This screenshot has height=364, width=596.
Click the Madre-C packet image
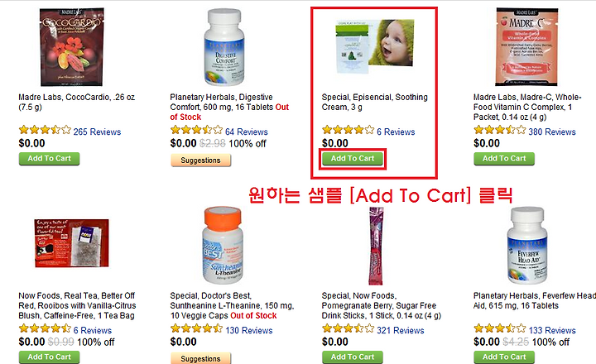click(x=526, y=46)
